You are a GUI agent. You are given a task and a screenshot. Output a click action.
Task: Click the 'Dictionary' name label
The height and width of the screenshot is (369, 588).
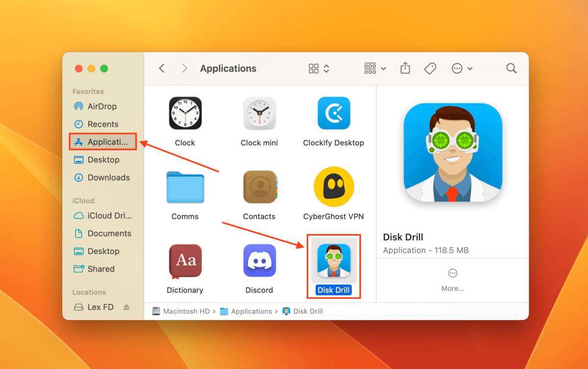pos(185,290)
